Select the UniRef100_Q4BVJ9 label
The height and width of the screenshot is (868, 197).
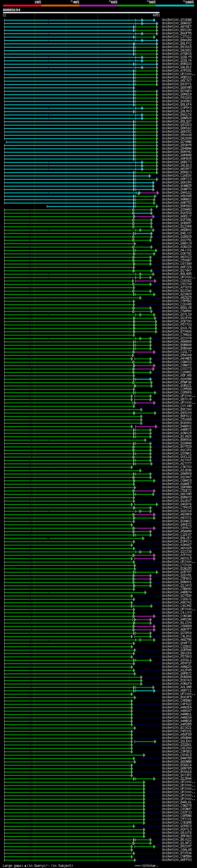176,243
